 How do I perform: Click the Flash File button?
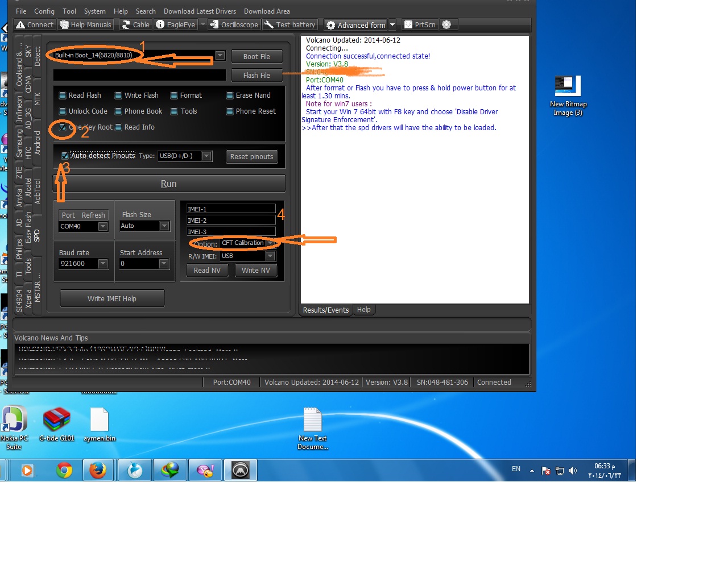257,75
